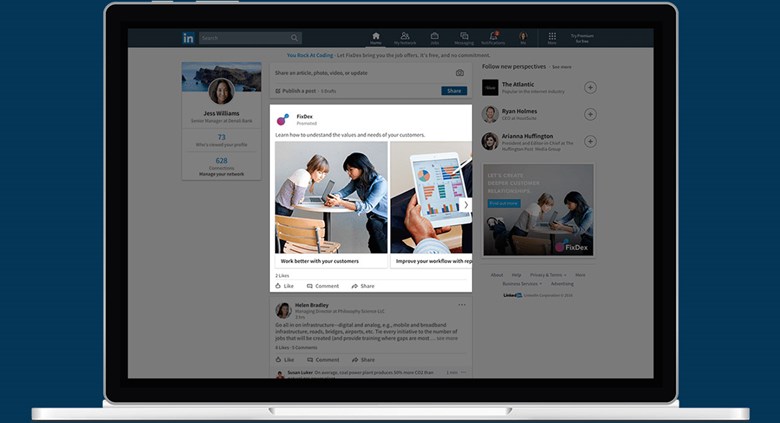Open the My Network tab
This screenshot has width=780, height=423.
(x=405, y=38)
